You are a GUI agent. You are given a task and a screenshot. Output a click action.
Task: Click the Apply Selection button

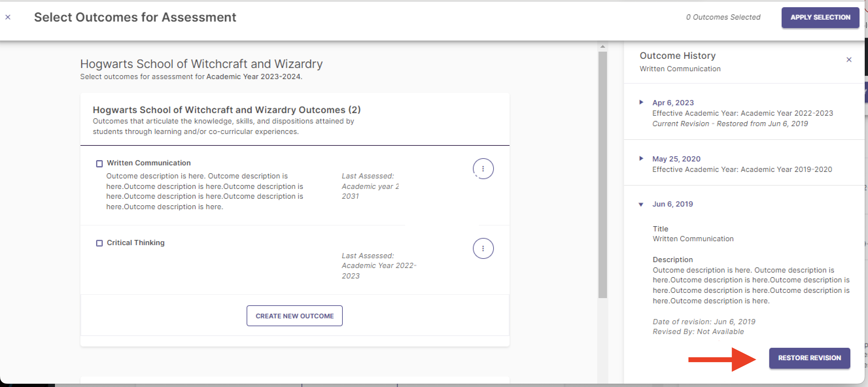tap(820, 18)
